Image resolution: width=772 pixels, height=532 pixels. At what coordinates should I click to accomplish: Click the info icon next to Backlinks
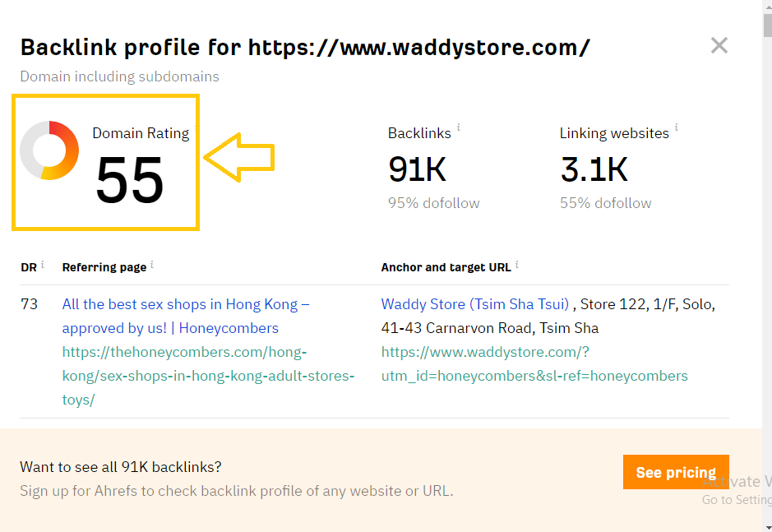pyautogui.click(x=459, y=128)
